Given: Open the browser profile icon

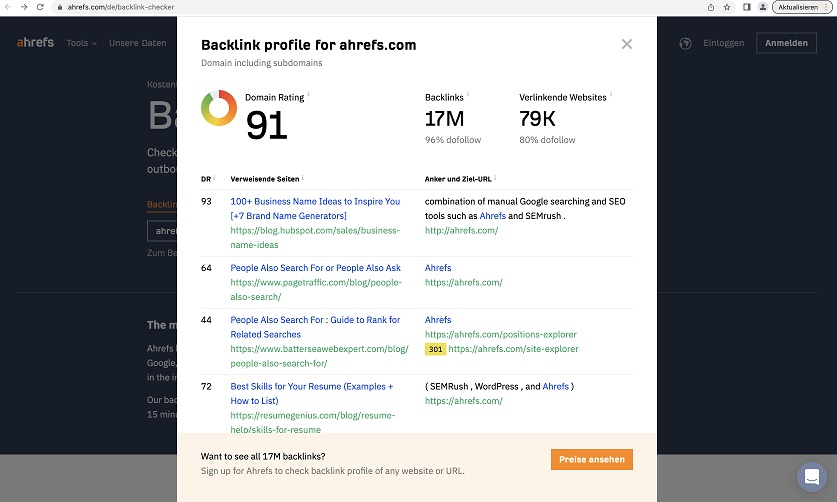Looking at the screenshot, I should [763, 7].
